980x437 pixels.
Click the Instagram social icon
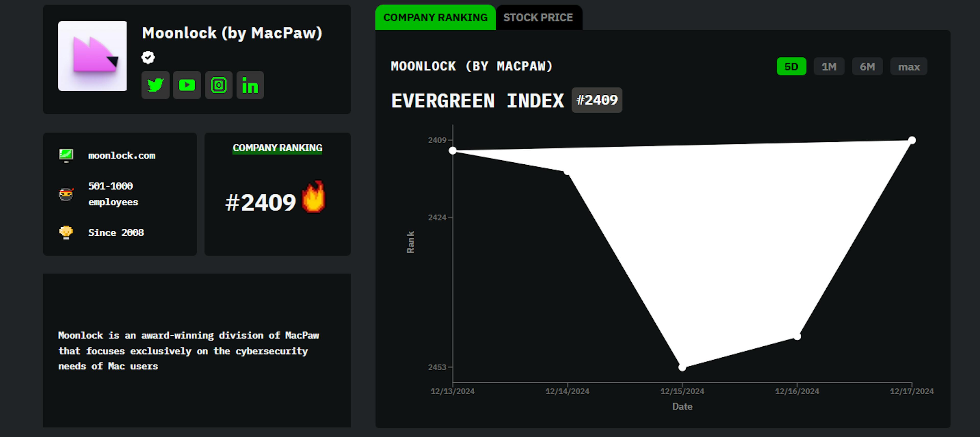[x=219, y=85]
